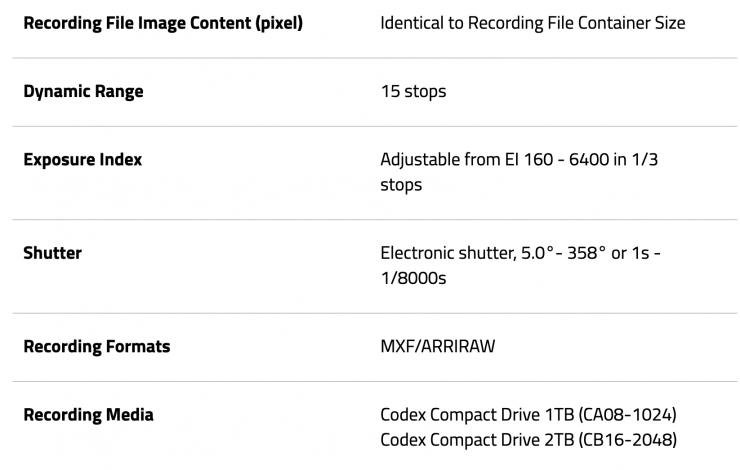Click the Dynamic Range row label
The height and width of the screenshot is (470, 740).
(83, 91)
